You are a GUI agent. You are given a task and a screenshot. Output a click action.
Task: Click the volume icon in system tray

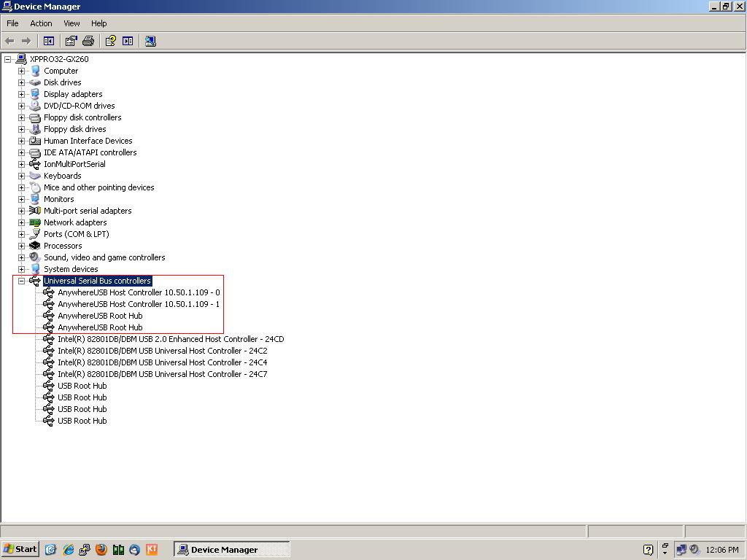[x=694, y=550]
